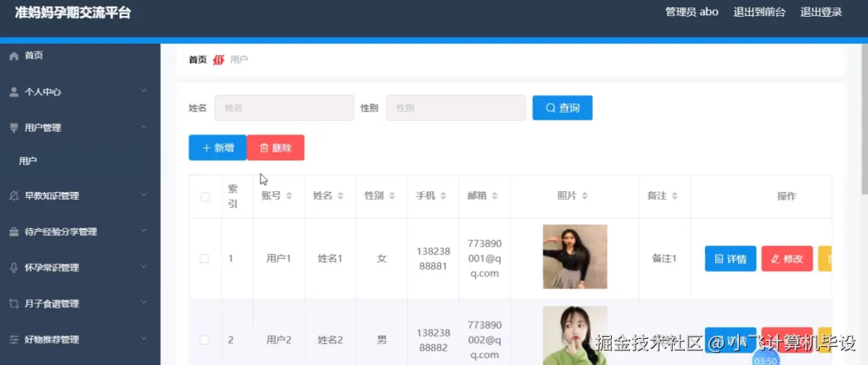Viewport: 868px width, 365px height.
Task: Click the 用户管理 sidebar icon
Action: (14, 128)
